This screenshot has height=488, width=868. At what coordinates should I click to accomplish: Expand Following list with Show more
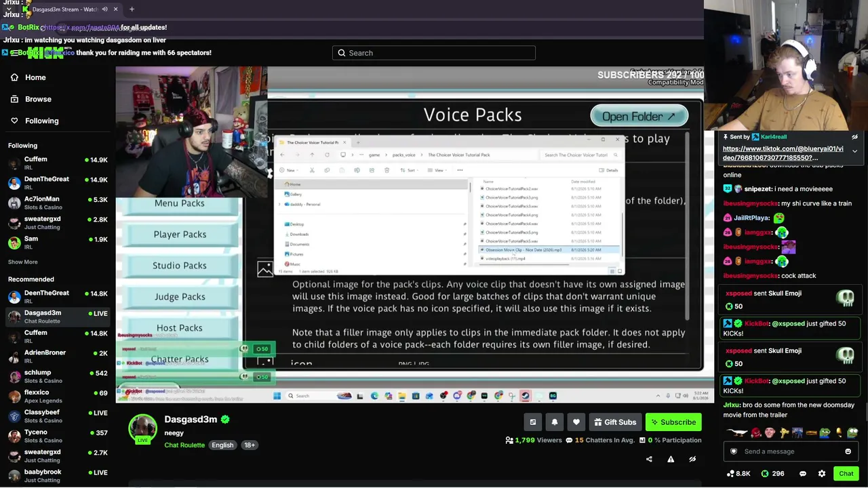coord(22,262)
